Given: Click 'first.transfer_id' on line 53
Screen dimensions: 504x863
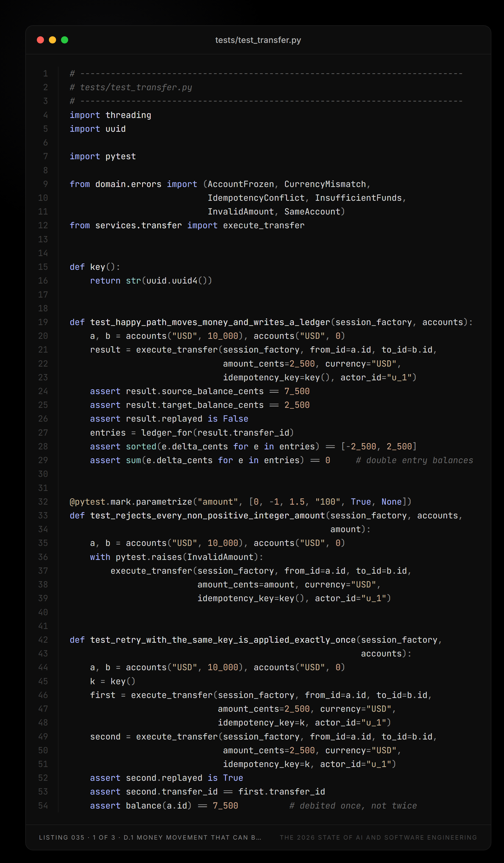Looking at the screenshot, I should 282,792.
